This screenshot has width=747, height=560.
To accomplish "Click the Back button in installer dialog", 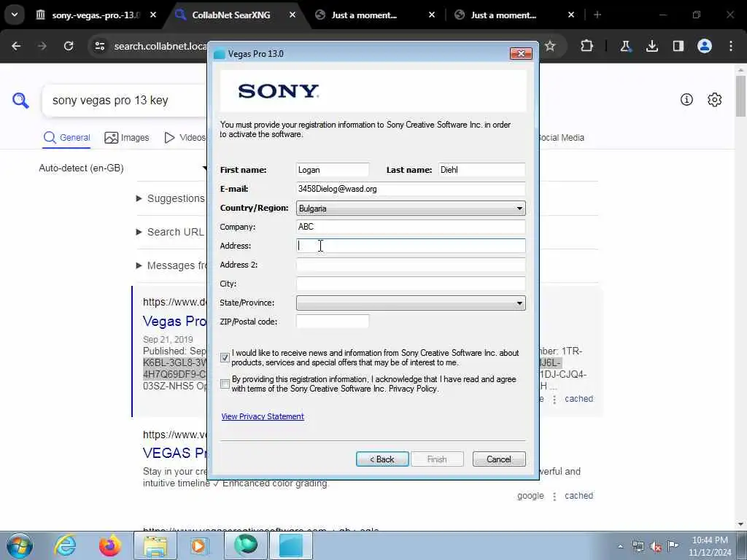I will [x=382, y=459].
